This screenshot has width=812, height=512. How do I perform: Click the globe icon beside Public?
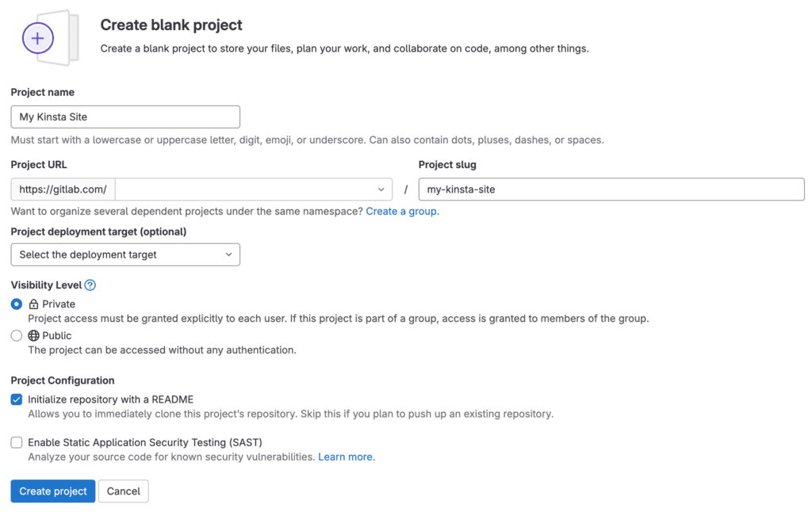point(32,335)
